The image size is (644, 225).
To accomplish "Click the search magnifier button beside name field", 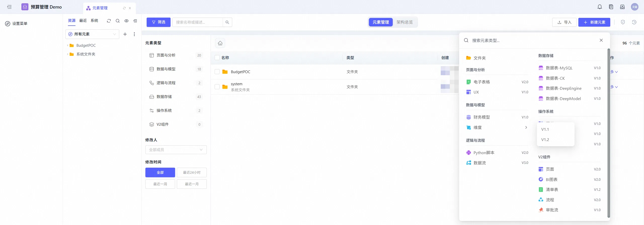I will 227,22.
